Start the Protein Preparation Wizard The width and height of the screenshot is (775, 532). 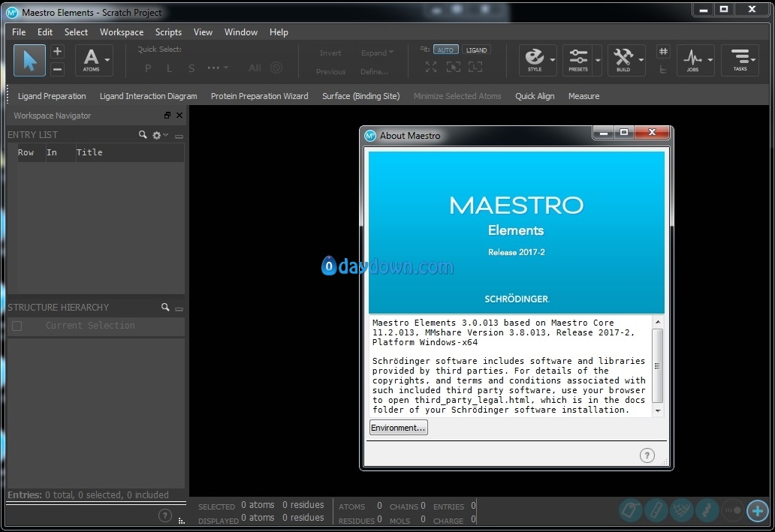click(x=260, y=96)
